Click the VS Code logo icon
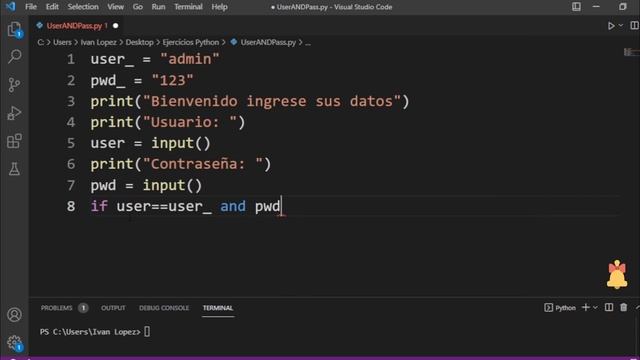The image size is (640, 360). pyautogui.click(x=11, y=7)
